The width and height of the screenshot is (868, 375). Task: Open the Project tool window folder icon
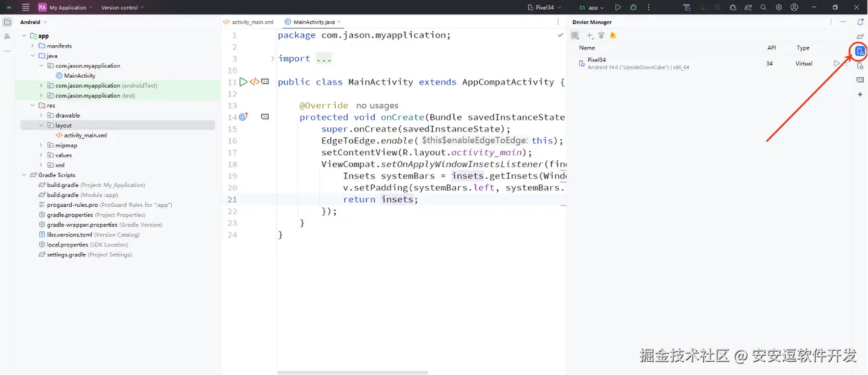7,22
